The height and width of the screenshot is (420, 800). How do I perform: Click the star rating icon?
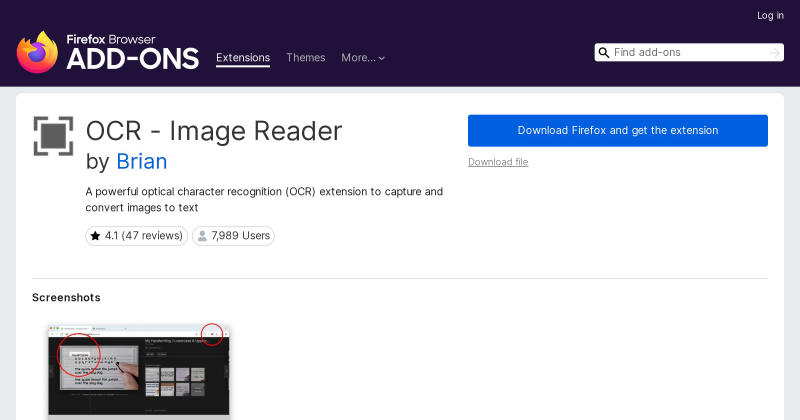pos(95,236)
